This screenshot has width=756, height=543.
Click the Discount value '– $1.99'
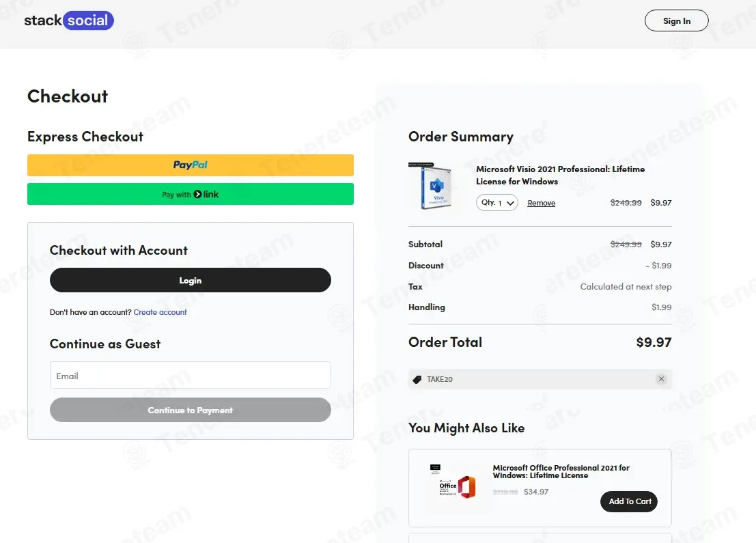point(658,265)
